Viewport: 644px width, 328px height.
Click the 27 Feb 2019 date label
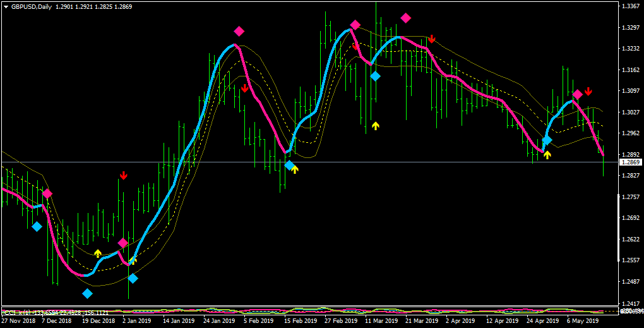(x=340, y=320)
